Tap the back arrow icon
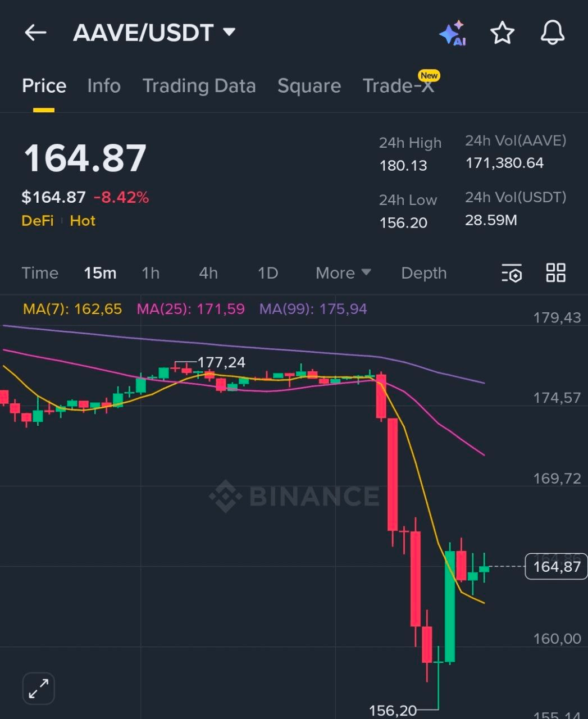 click(35, 33)
